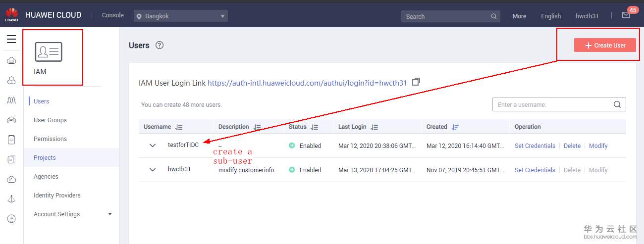Open the cloud refresh icon in left rail

(11, 179)
